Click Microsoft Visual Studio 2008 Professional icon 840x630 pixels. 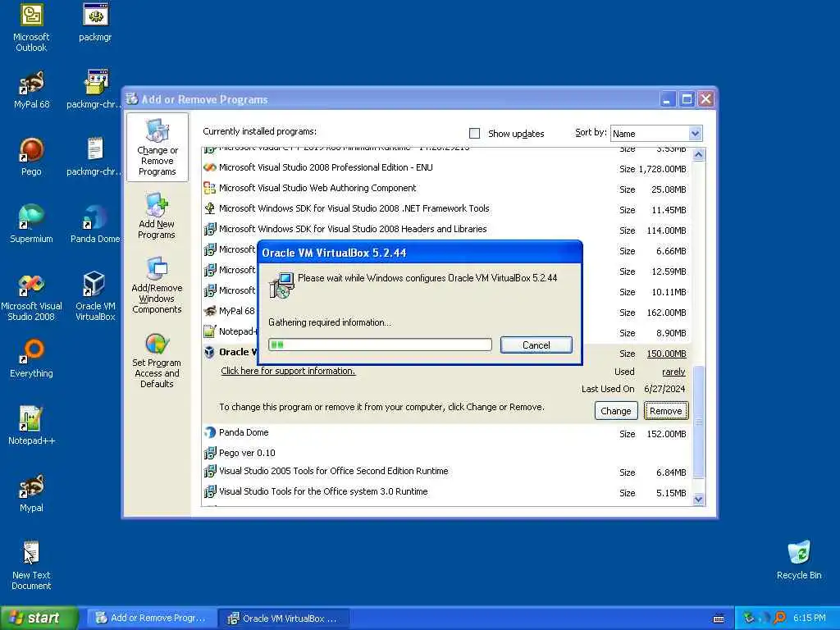click(209, 167)
